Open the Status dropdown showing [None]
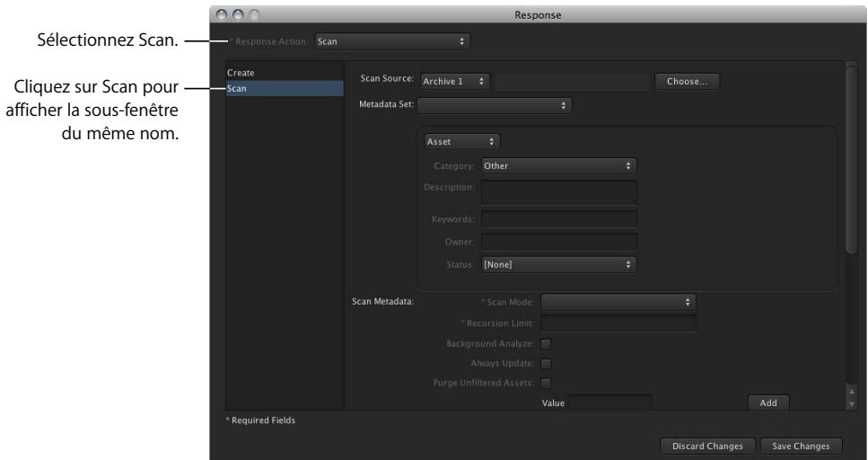The width and height of the screenshot is (868, 460). coord(558,265)
